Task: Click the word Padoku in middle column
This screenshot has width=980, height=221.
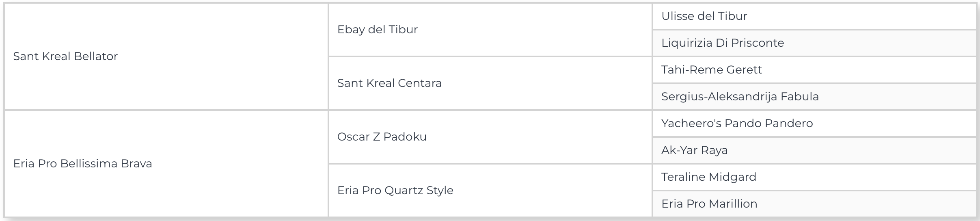Action: click(x=405, y=136)
